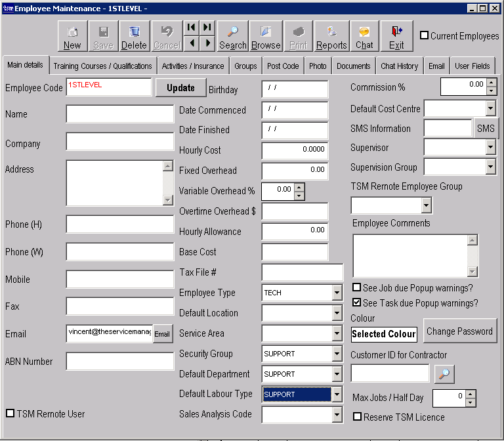Expand the Default Cost Centre dropdown
Viewport: 504px width, 441px height.
490,108
